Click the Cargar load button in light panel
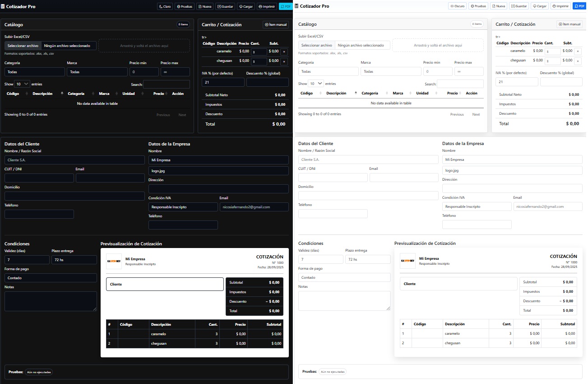Viewport: 588px width, 384px height. (540, 6)
